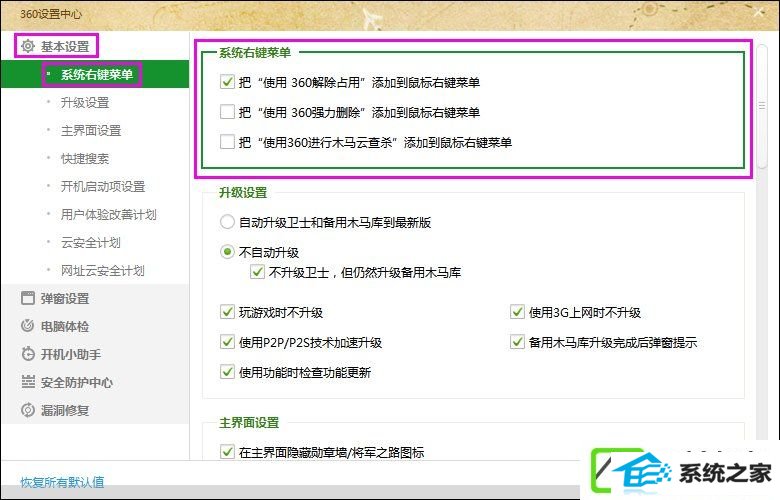Toggle 在主界面隐藏勋章墙/将军之路图标 checkbox

tap(227, 452)
